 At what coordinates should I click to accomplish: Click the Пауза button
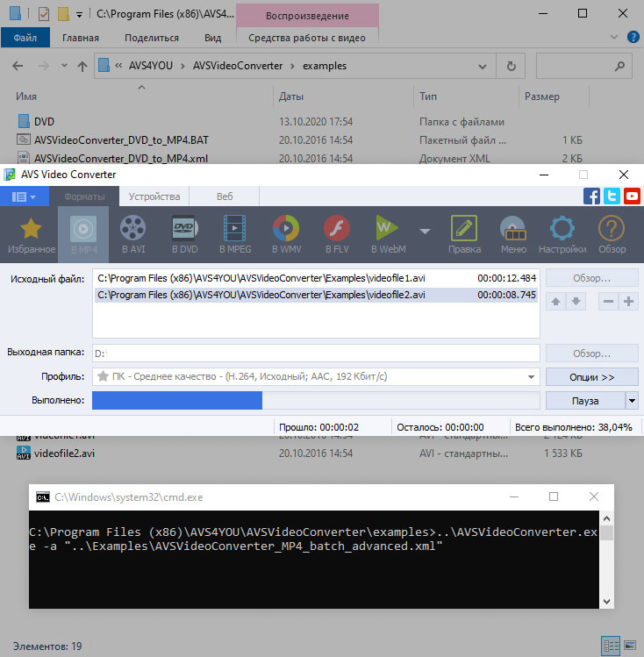(585, 401)
